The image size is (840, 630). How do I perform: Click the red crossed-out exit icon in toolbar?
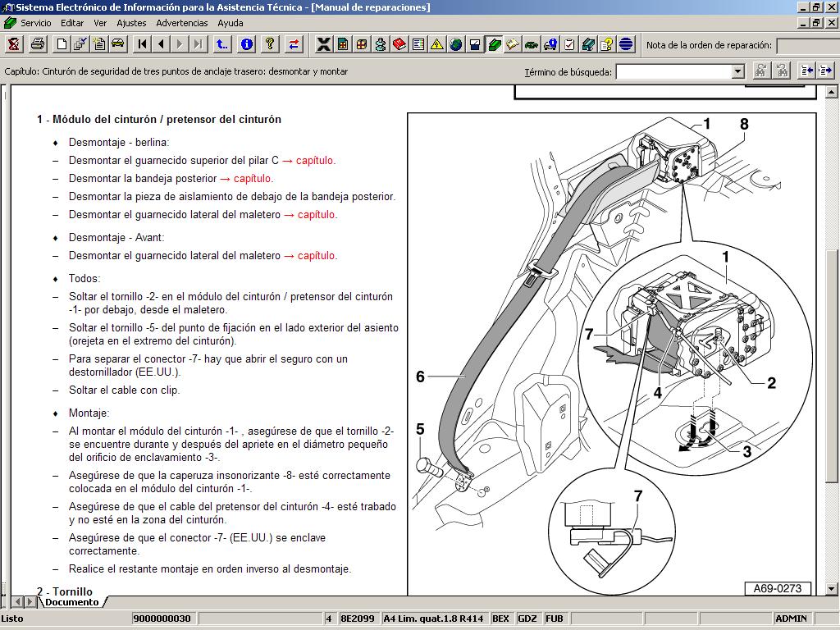(13, 44)
